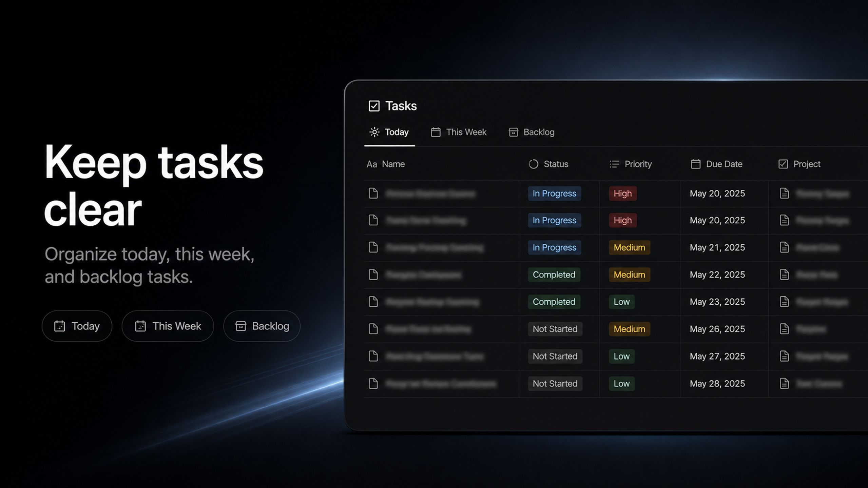The image size is (868, 488).
Task: Click the May 21, 2025 due date
Action: (717, 247)
